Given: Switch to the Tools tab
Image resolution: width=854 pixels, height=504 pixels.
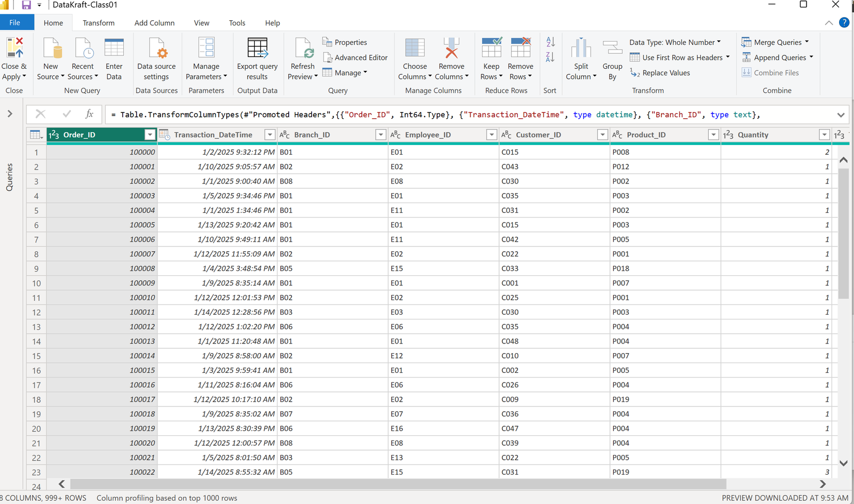Looking at the screenshot, I should click(x=237, y=23).
